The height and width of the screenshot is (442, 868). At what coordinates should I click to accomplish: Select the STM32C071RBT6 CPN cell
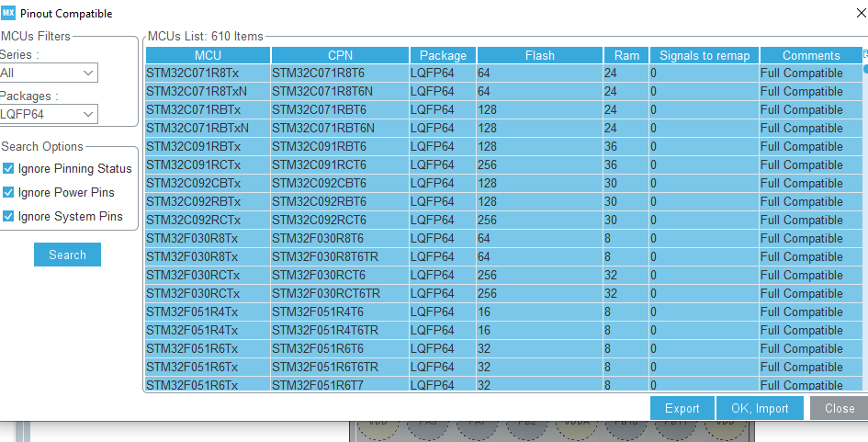341,109
